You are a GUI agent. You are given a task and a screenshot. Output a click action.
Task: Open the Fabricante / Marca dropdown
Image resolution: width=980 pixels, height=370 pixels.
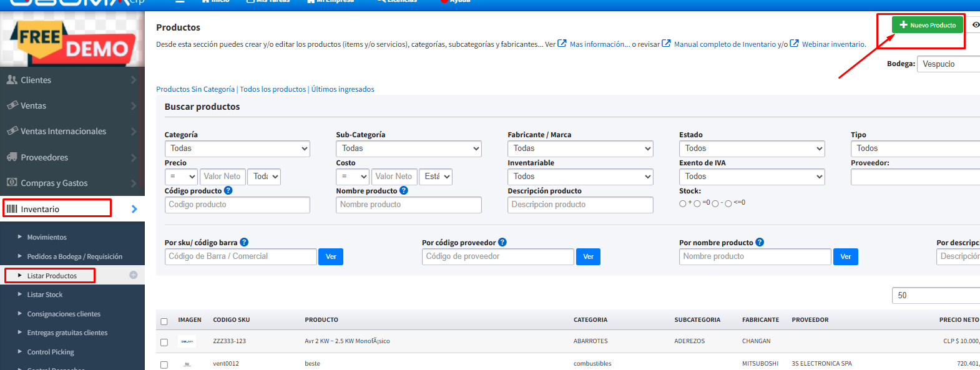coord(580,148)
